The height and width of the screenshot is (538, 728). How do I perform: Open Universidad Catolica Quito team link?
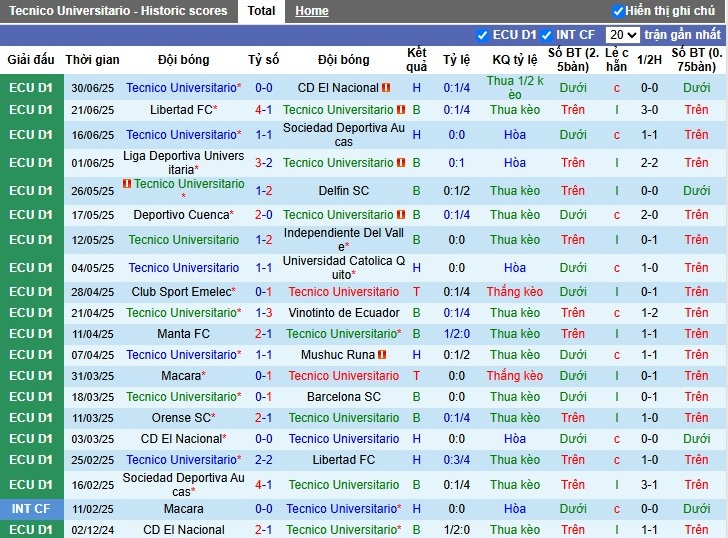(344, 267)
